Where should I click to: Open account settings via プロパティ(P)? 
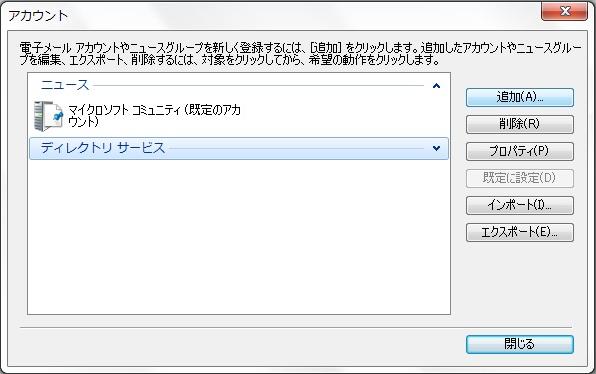point(520,151)
